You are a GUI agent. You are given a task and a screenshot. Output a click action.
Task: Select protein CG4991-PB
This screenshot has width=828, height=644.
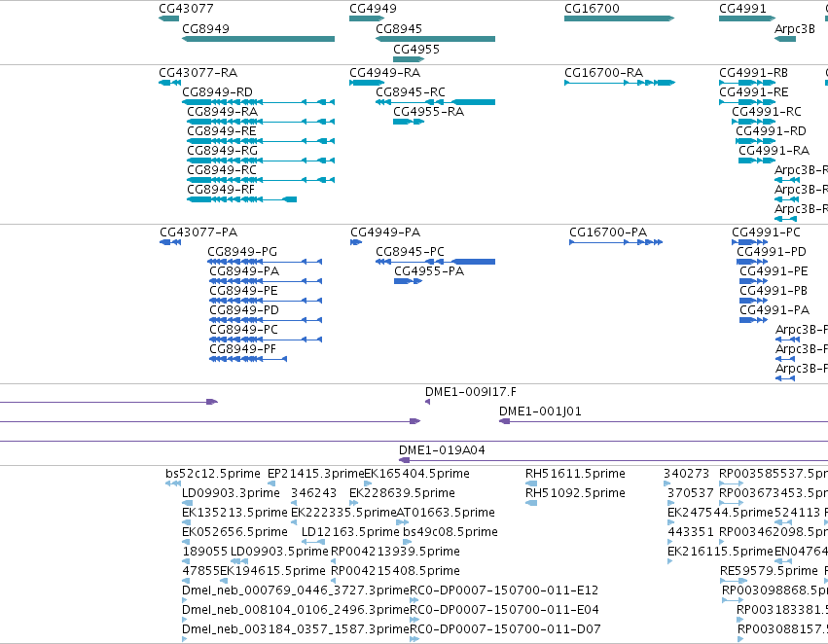coord(774,291)
